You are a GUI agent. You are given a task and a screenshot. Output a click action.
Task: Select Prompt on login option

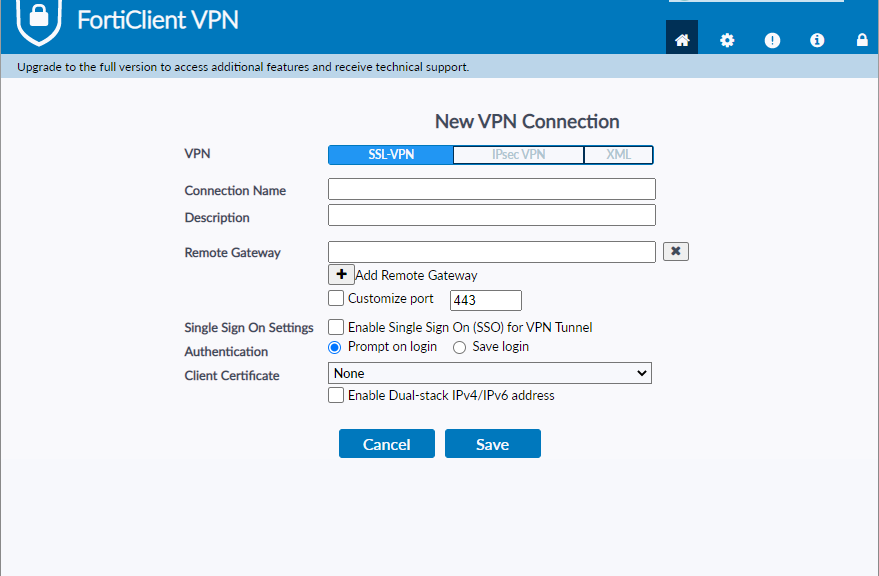point(335,348)
